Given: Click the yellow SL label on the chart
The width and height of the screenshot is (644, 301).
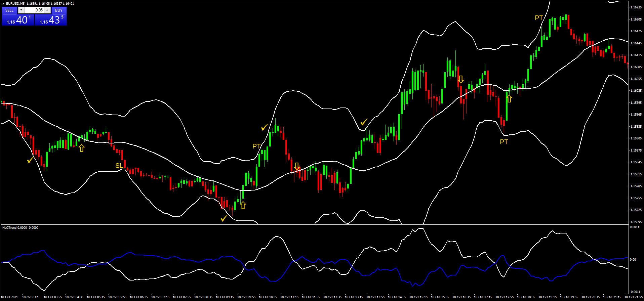Looking at the screenshot, I should pos(119,166).
